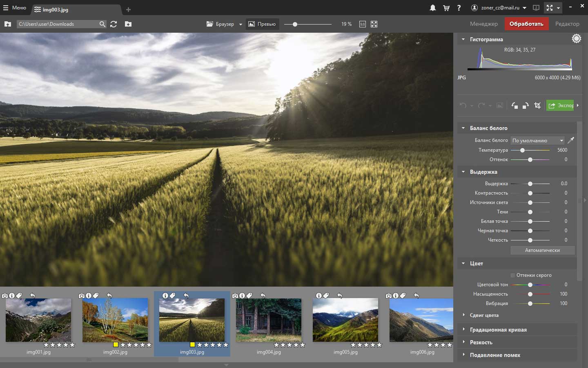Toggle the Превью view mode

coord(262,24)
